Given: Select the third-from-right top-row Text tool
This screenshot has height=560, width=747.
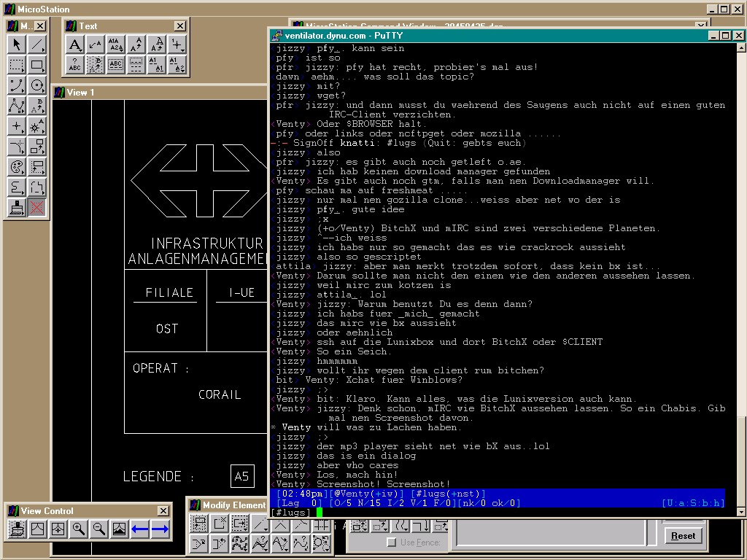Looking at the screenshot, I should tap(136, 44).
